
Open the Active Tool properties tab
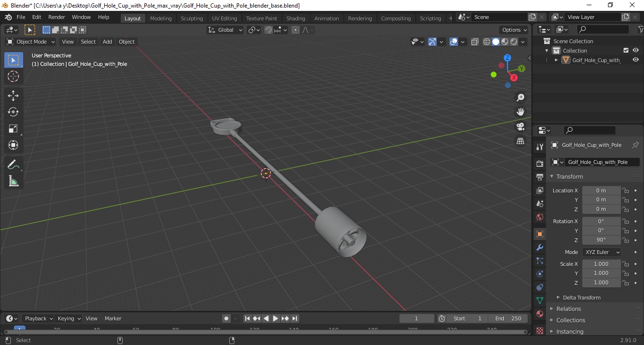click(x=539, y=146)
